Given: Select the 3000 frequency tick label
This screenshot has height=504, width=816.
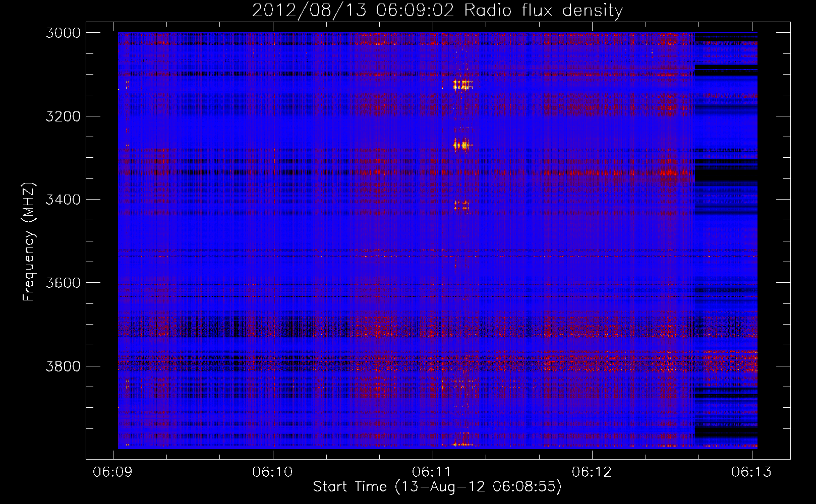Looking at the screenshot, I should point(63,33).
